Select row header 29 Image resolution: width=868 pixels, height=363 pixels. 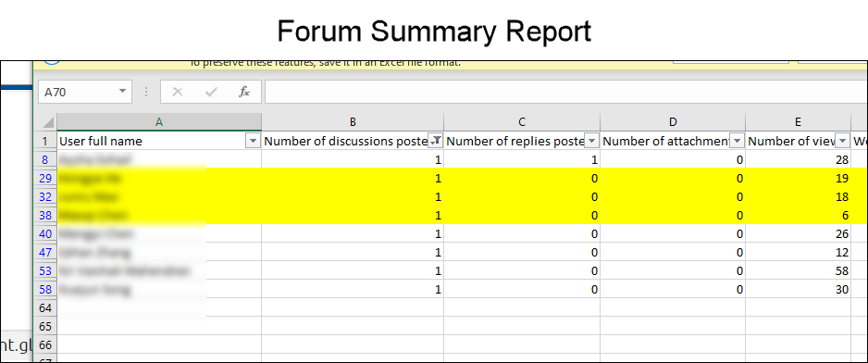pyautogui.click(x=45, y=178)
